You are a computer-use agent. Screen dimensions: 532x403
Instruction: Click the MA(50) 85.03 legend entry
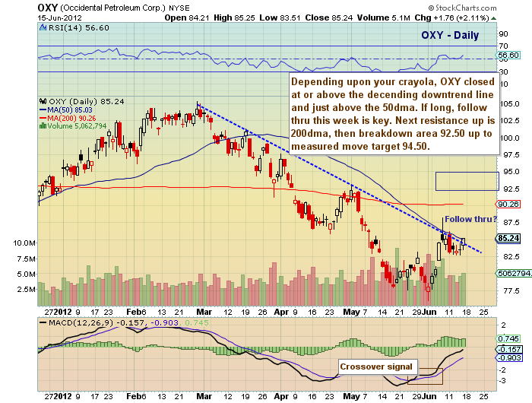[x=66, y=110]
